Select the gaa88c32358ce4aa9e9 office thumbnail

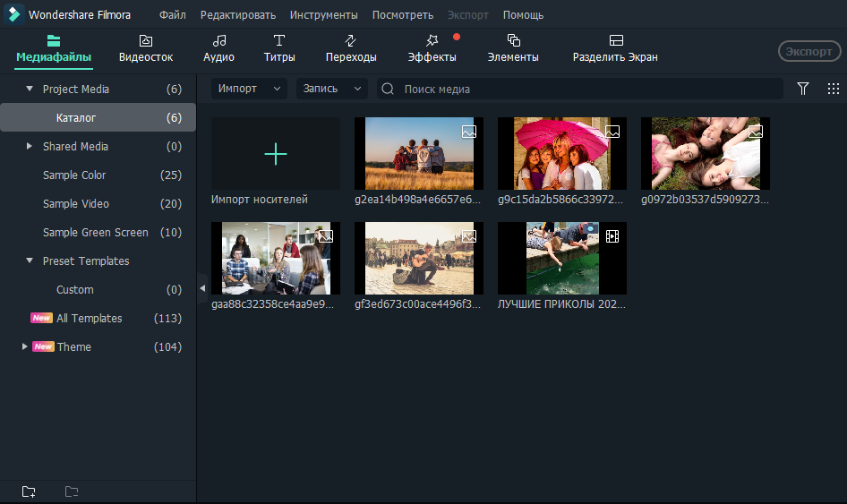pos(276,258)
